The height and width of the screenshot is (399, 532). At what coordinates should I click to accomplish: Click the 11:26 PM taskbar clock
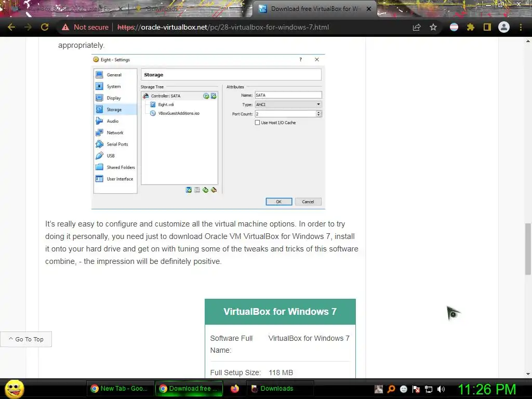487,389
